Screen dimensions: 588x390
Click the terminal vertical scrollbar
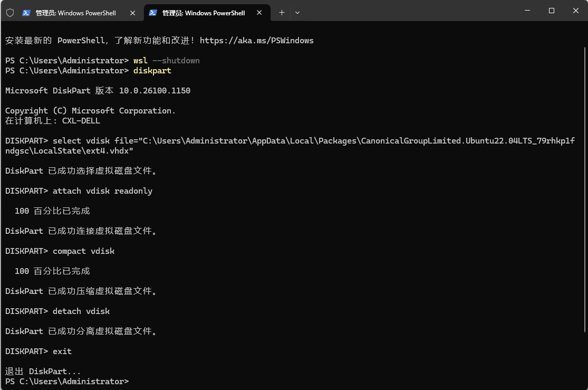(585, 189)
